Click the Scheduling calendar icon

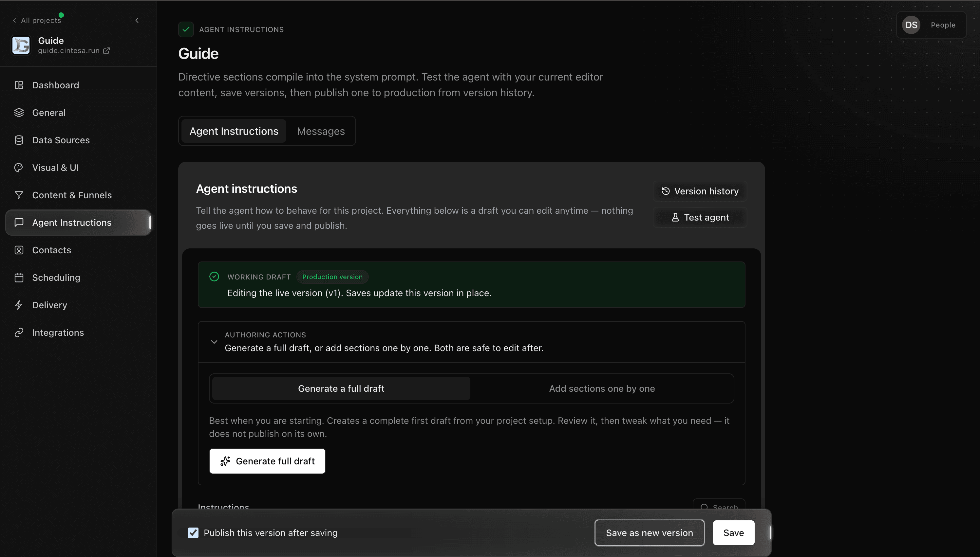(19, 278)
